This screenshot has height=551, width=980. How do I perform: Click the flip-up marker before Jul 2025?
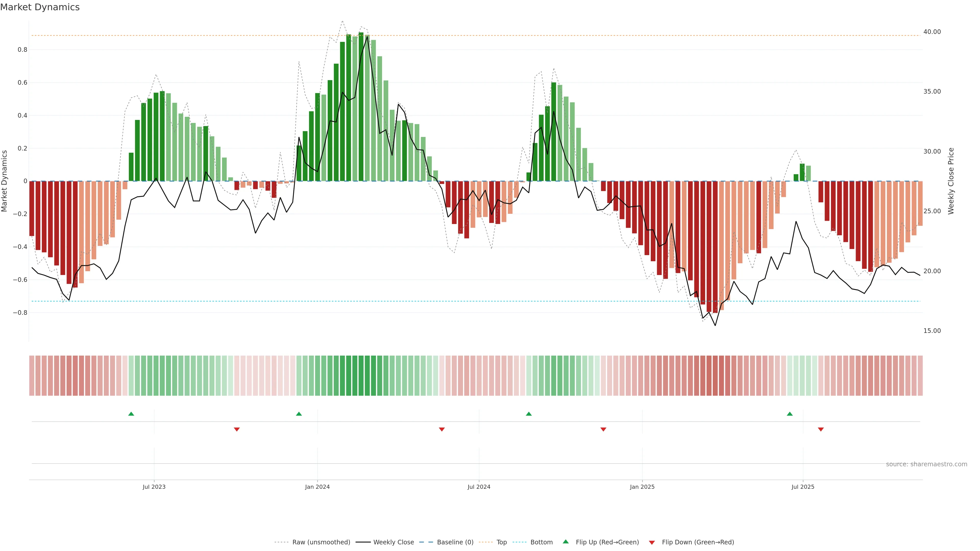point(789,414)
